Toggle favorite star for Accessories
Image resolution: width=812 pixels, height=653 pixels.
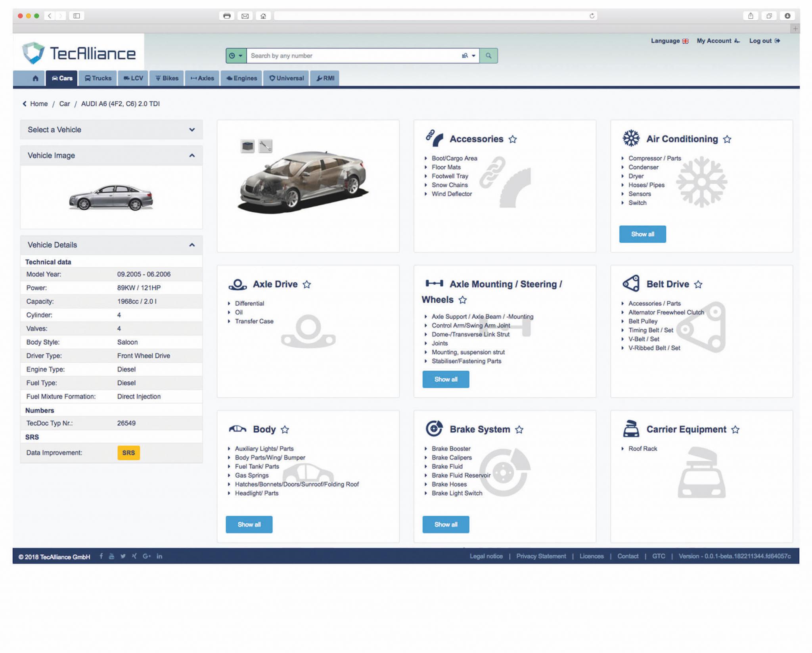tap(513, 139)
